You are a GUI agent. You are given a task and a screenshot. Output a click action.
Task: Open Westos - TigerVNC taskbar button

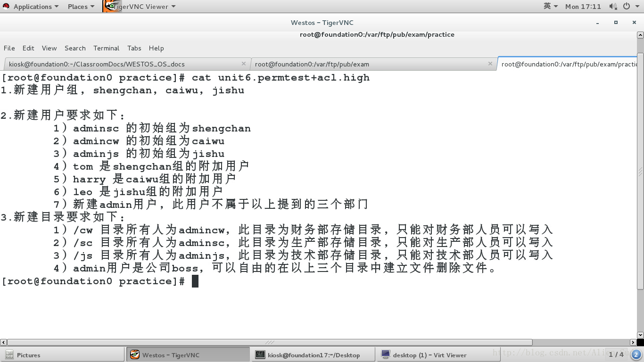188,355
